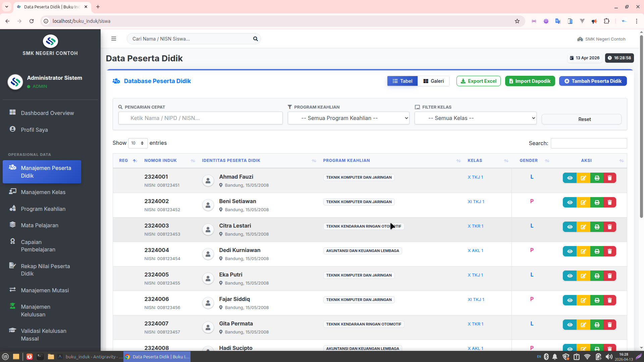
Task: Switch to Galeri view toggle
Action: coord(433,81)
